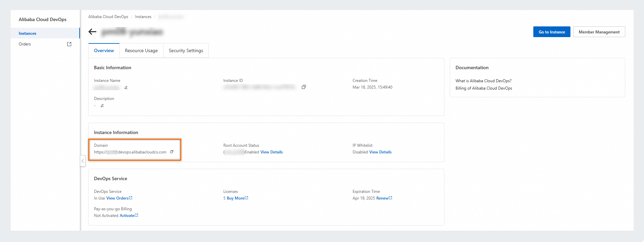Click the Basic Information heading
Image resolution: width=644 pixels, height=242 pixels.
tap(112, 68)
